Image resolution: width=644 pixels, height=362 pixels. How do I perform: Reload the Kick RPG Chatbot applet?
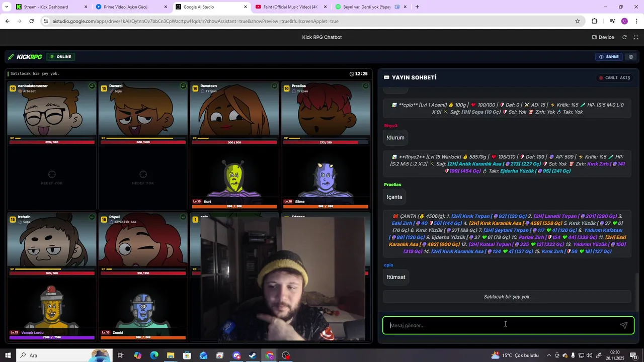point(624,37)
